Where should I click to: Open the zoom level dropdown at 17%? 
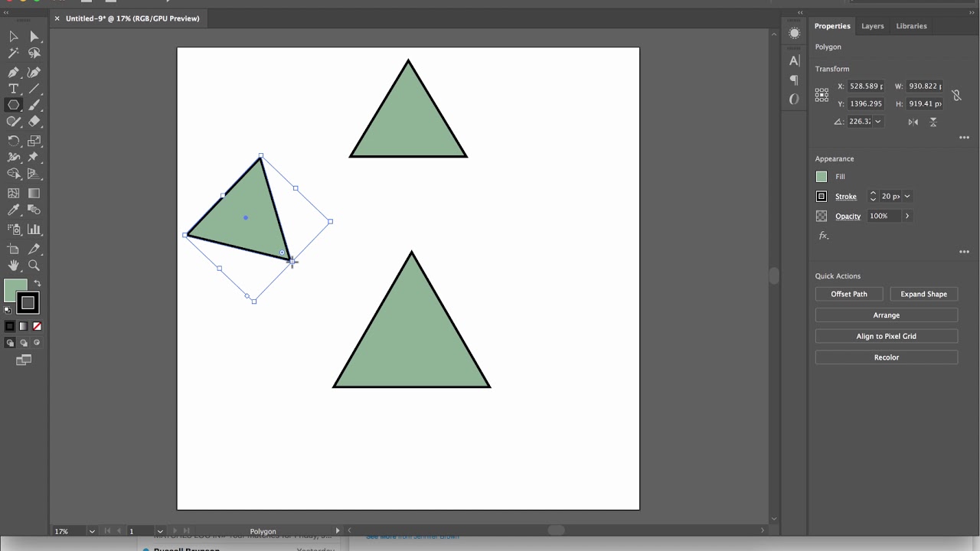pos(92,531)
